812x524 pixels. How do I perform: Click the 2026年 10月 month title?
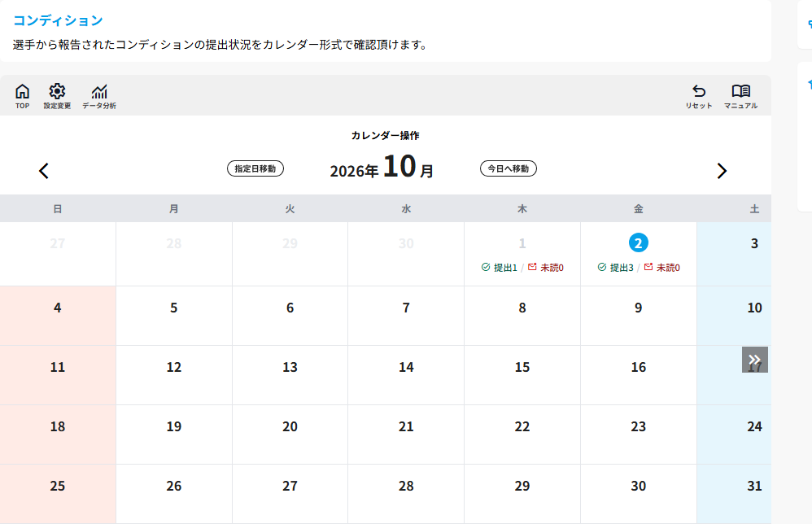point(382,168)
